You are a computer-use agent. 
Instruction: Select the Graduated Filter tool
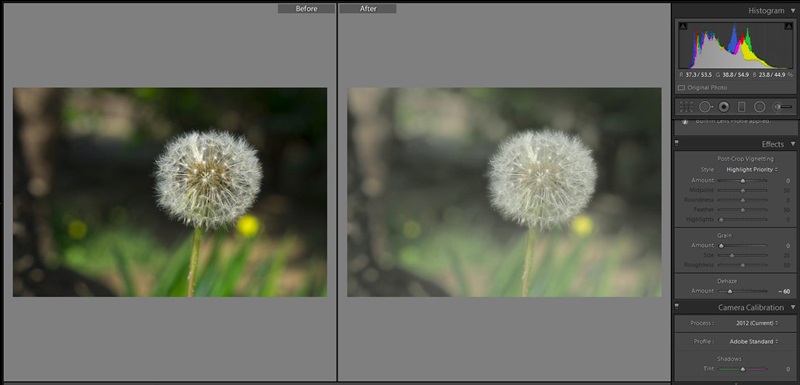click(741, 107)
